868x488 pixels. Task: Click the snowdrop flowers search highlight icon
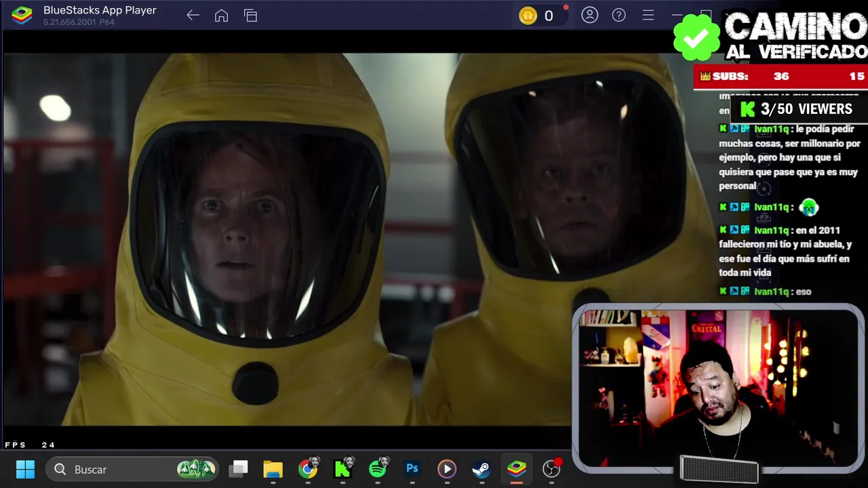tap(196, 468)
